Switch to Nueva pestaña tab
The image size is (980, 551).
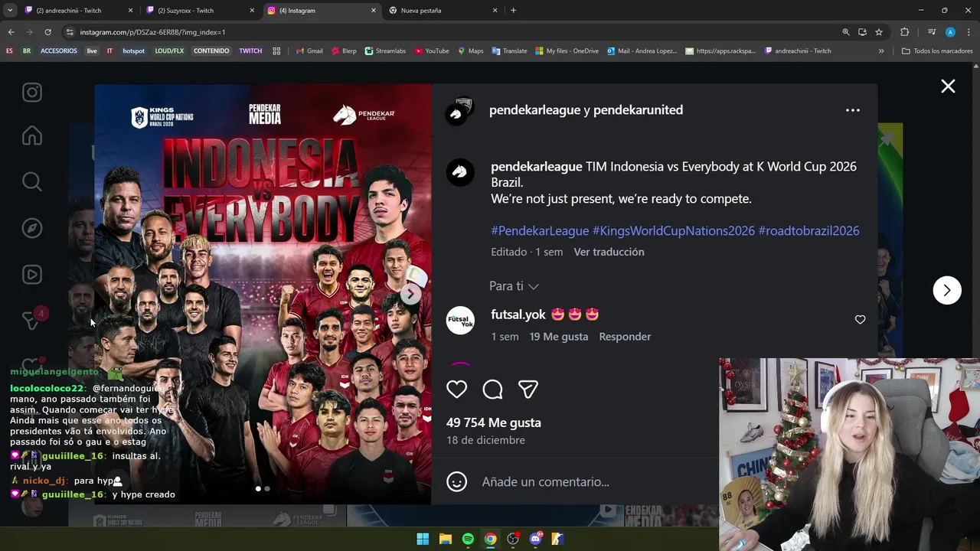click(x=442, y=11)
